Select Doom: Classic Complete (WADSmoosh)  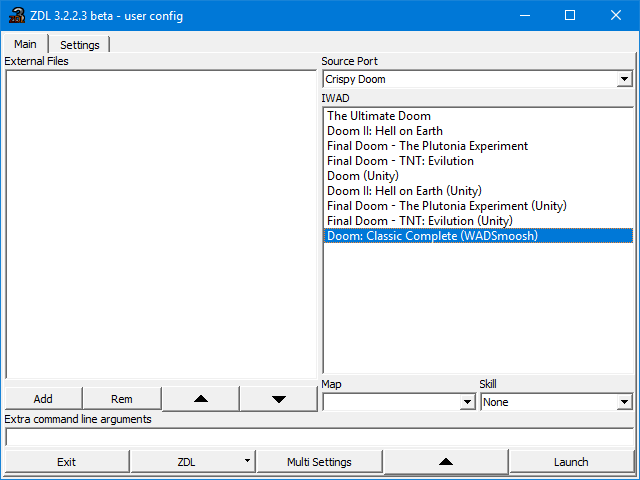pyautogui.click(x=478, y=236)
